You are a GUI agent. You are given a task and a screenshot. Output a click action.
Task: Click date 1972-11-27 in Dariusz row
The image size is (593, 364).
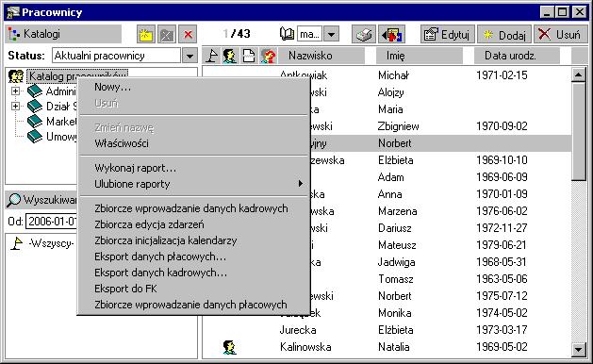502,228
